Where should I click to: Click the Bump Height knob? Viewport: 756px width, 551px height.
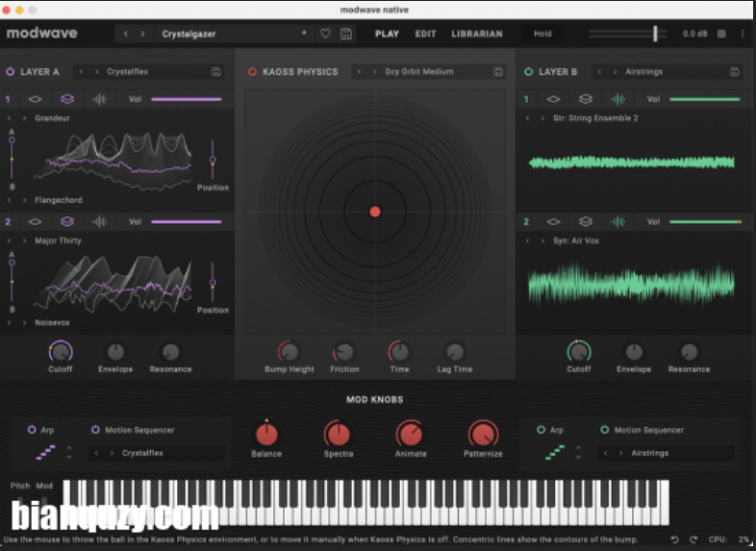click(290, 352)
